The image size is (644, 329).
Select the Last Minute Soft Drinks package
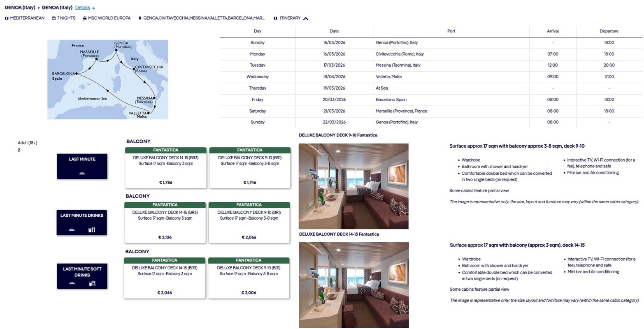[82, 276]
